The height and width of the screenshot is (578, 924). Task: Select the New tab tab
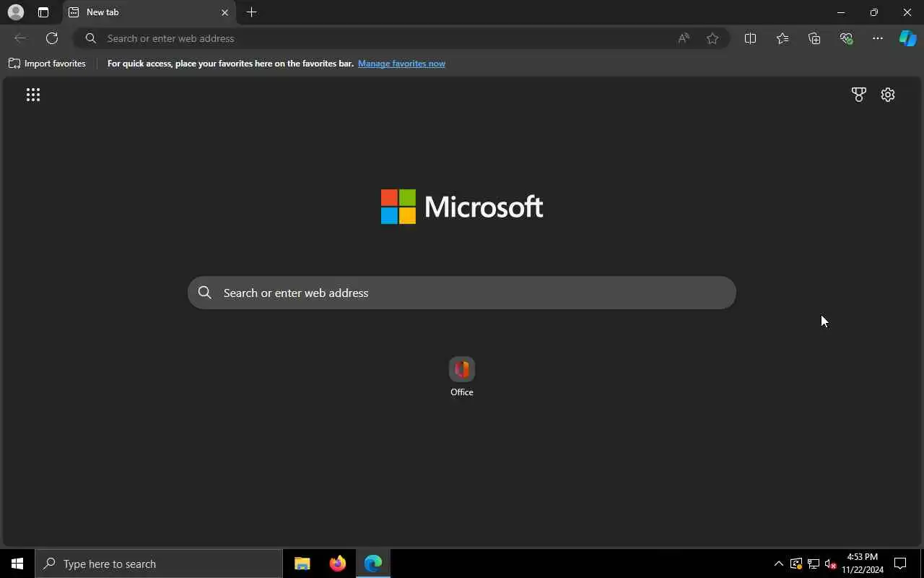pos(149,12)
